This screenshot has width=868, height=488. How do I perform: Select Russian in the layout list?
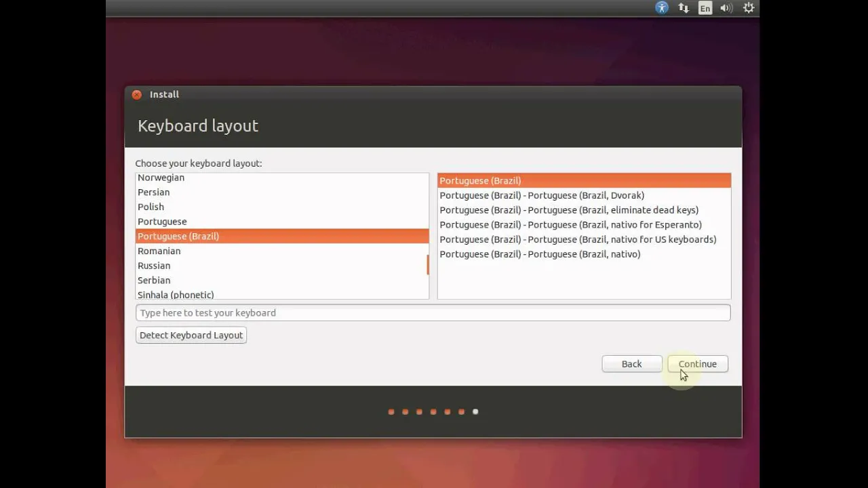[x=282, y=266]
